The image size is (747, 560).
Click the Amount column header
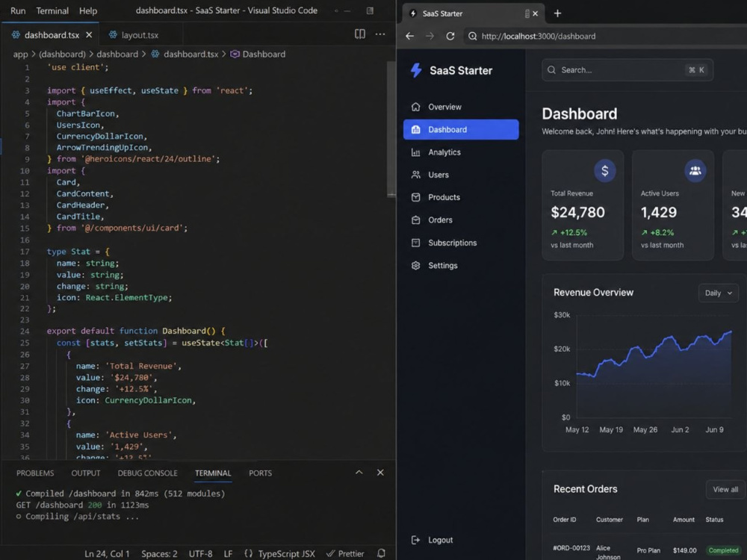[x=684, y=520]
